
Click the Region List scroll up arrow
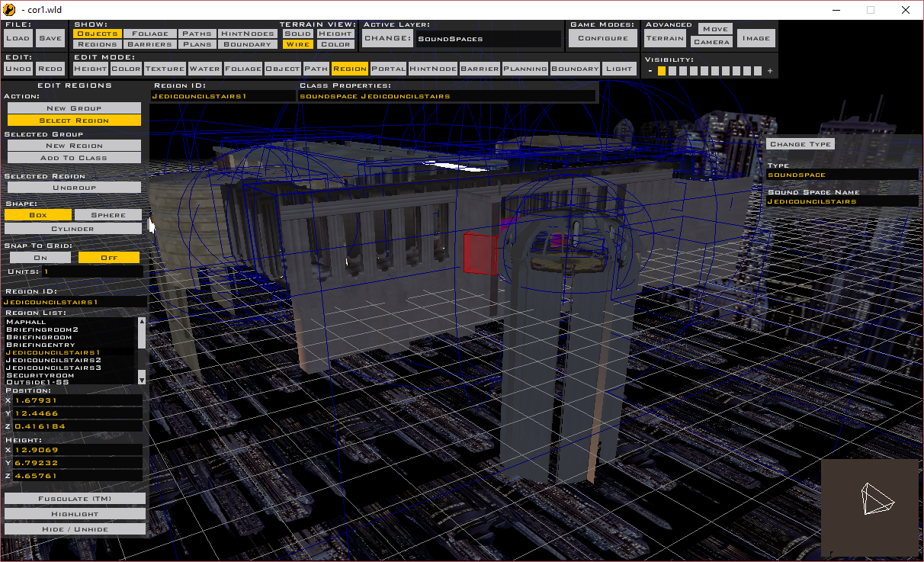pyautogui.click(x=141, y=323)
